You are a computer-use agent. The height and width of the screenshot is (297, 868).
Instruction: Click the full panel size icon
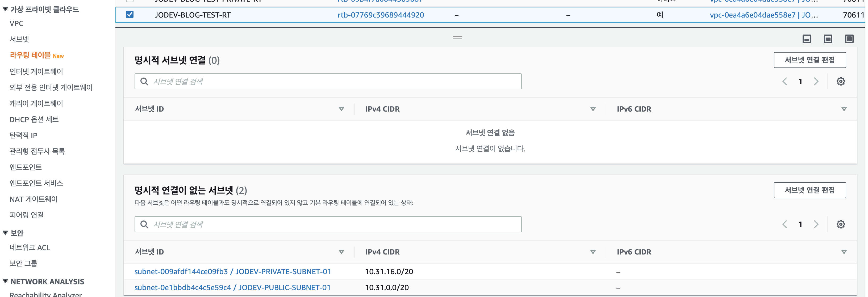click(849, 39)
